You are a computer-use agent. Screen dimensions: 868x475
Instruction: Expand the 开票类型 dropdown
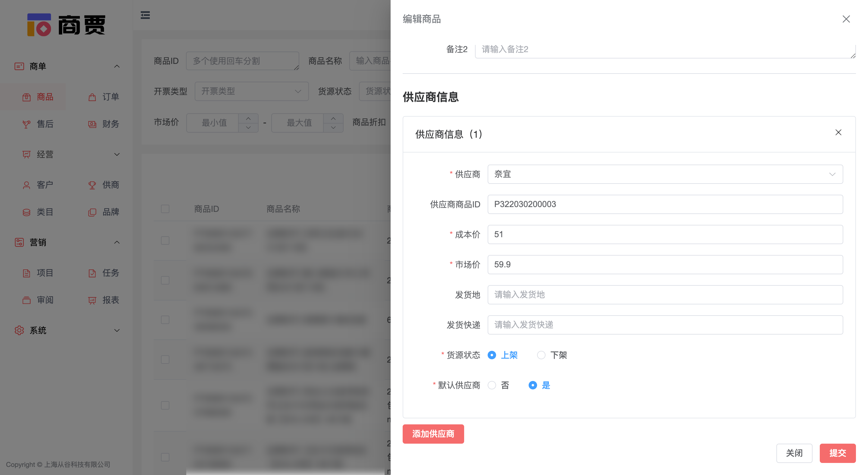[x=251, y=91]
